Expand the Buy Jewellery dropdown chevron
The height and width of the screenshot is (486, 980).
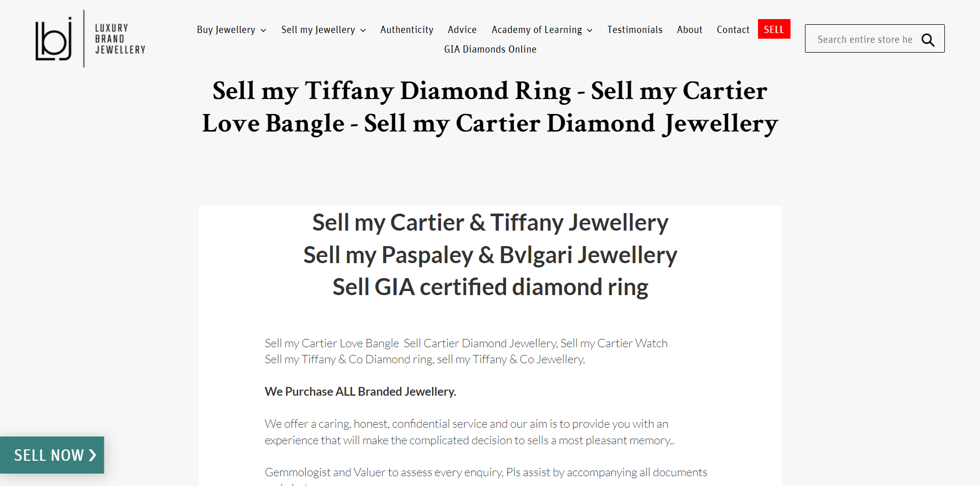263,30
